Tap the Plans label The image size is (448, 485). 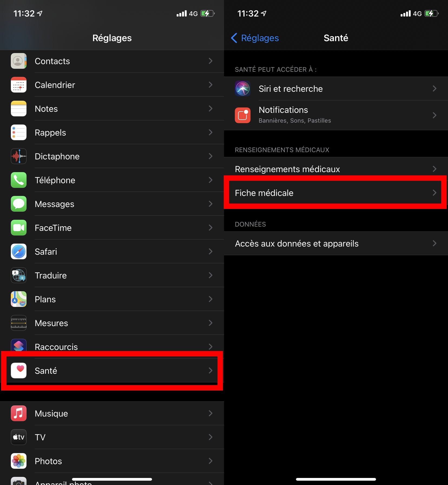[x=45, y=299]
